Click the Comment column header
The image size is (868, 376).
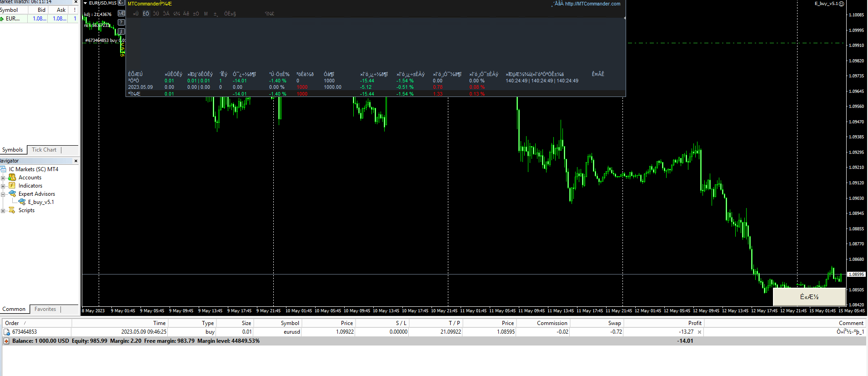pos(785,323)
